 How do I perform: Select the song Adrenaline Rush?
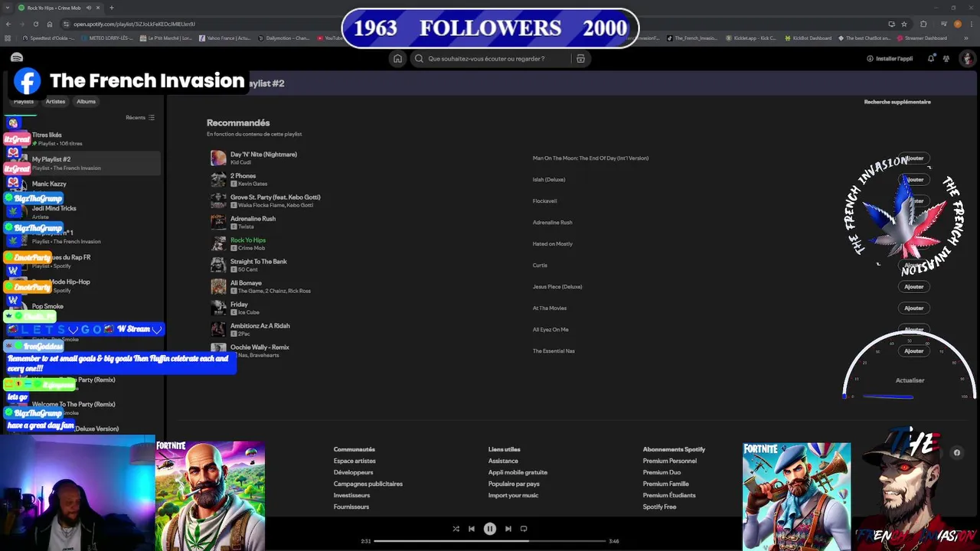tap(253, 219)
